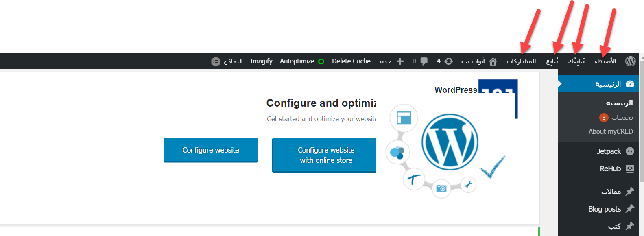The width and height of the screenshot is (644, 236).
Task: Open the جديد new content menu
Action: [385, 61]
